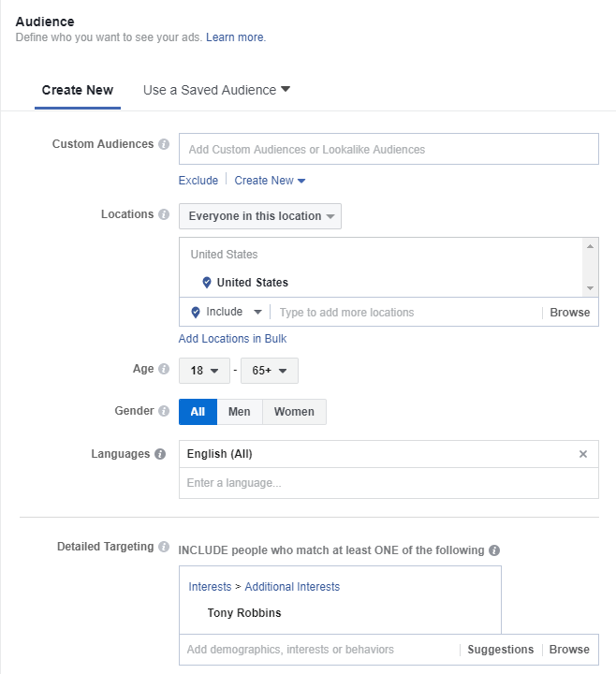
Task: Select Men gender option
Action: point(239,412)
